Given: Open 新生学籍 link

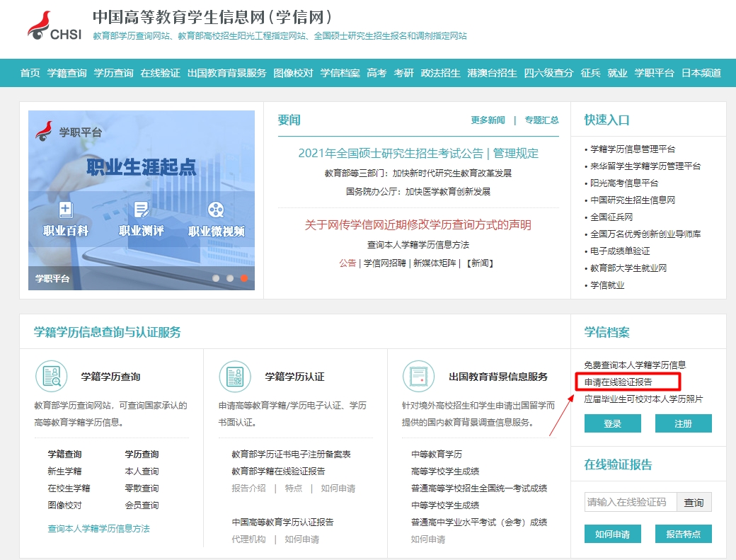Looking at the screenshot, I should [x=65, y=472].
